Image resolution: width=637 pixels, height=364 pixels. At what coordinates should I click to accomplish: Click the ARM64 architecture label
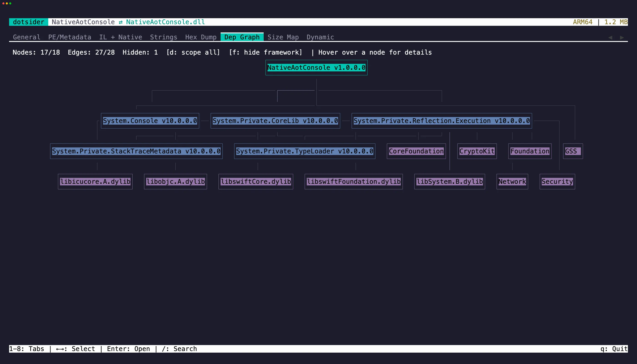click(x=582, y=22)
